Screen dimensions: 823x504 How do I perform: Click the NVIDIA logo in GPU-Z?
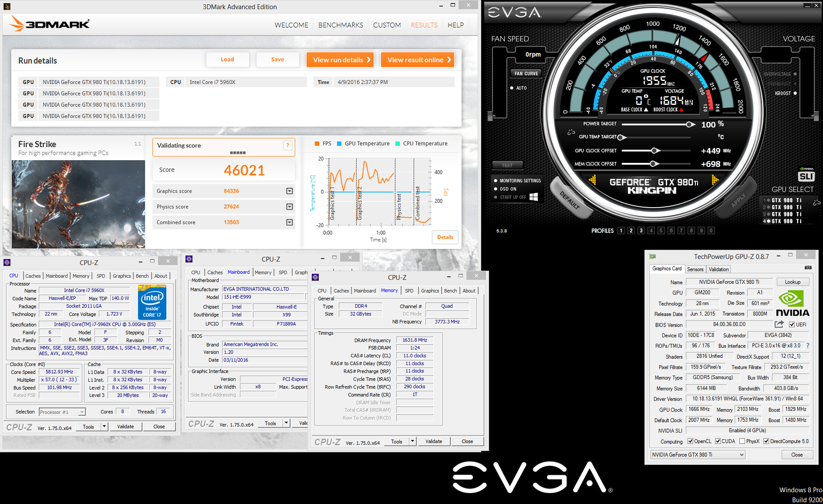(x=792, y=303)
